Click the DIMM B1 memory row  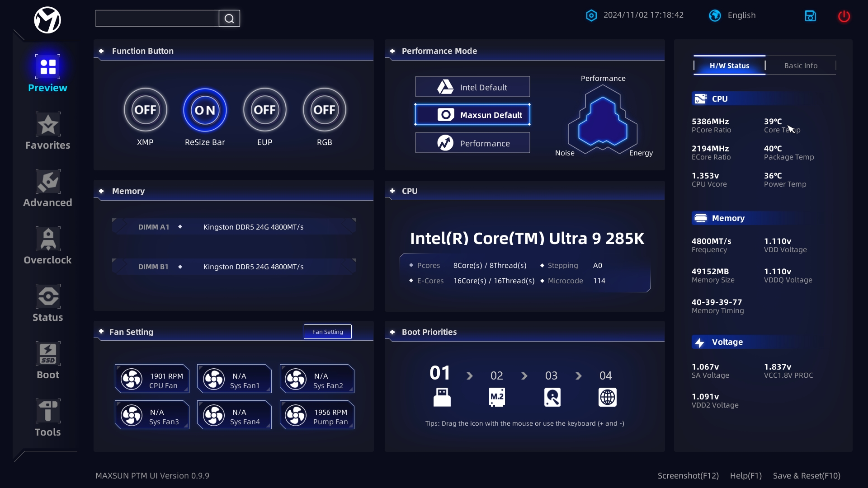(234, 267)
